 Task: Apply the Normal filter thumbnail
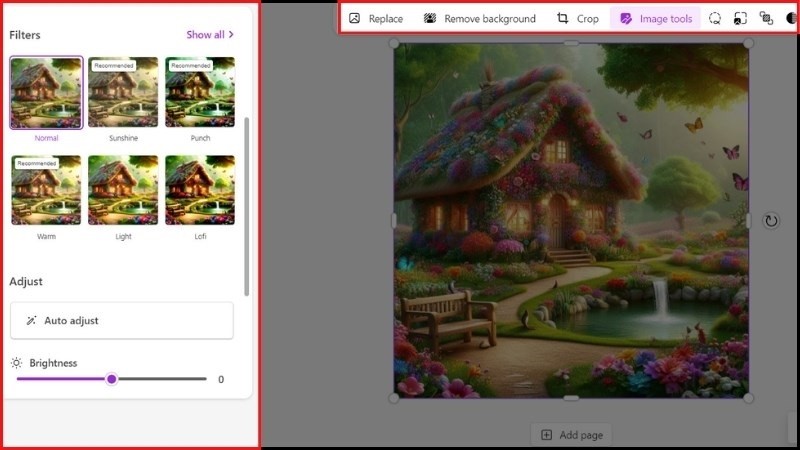point(46,93)
